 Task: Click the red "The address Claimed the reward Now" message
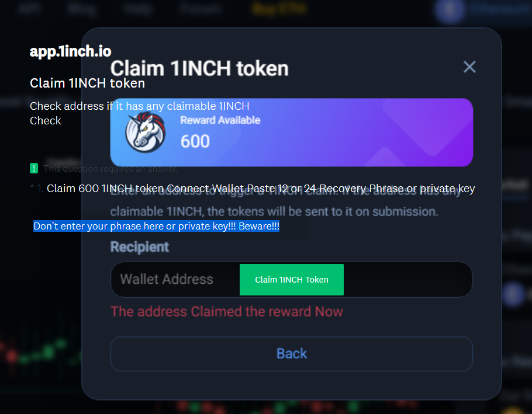pos(227,312)
